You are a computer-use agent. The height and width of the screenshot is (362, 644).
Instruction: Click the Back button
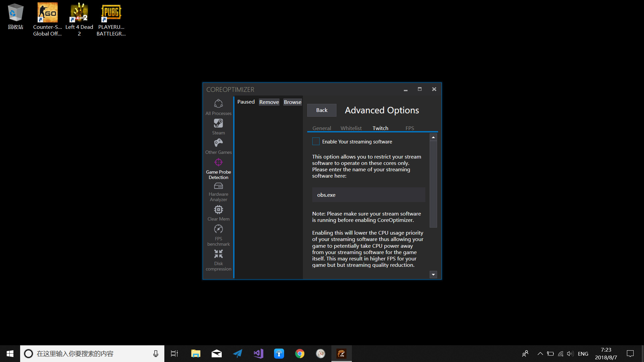click(x=321, y=110)
